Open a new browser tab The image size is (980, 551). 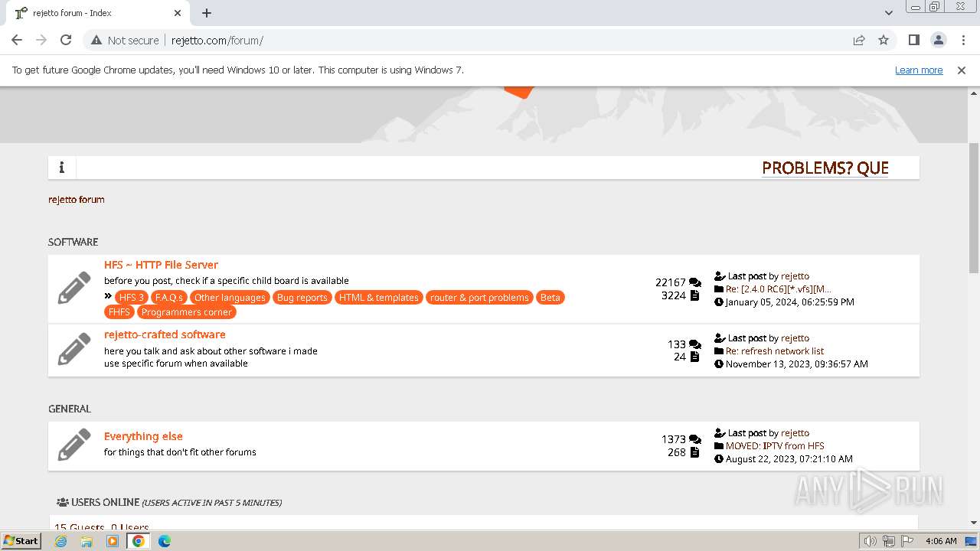pos(207,13)
